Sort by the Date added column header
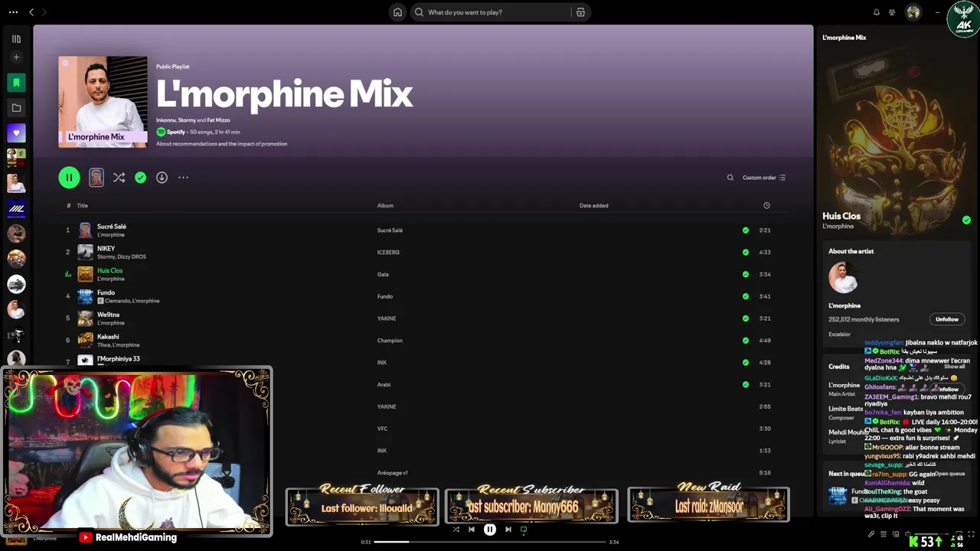This screenshot has height=551, width=980. [x=593, y=205]
